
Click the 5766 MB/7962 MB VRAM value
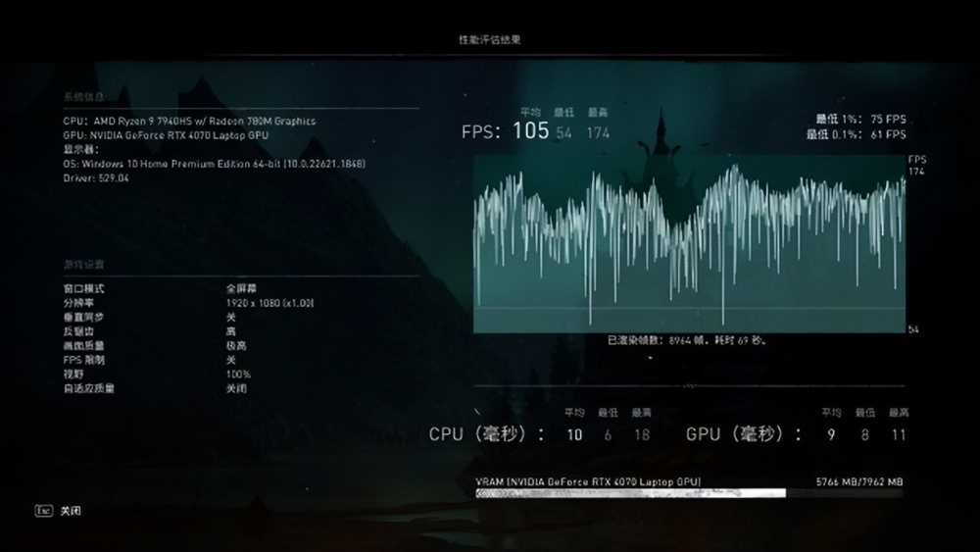(x=859, y=482)
